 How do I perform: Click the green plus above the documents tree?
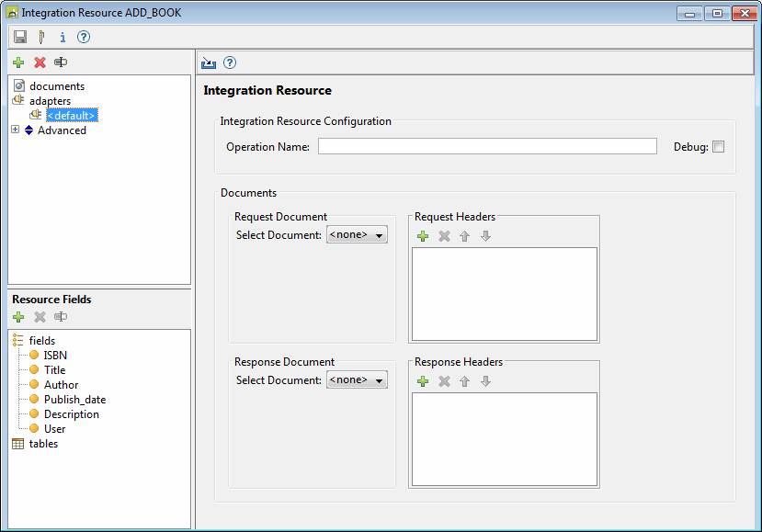(18, 62)
